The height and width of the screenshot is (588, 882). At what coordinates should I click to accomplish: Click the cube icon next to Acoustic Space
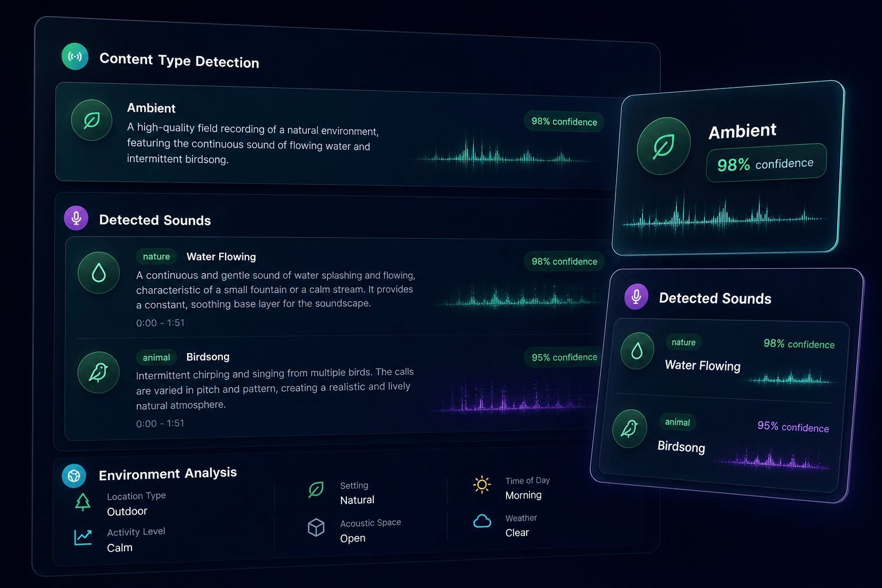(x=316, y=527)
